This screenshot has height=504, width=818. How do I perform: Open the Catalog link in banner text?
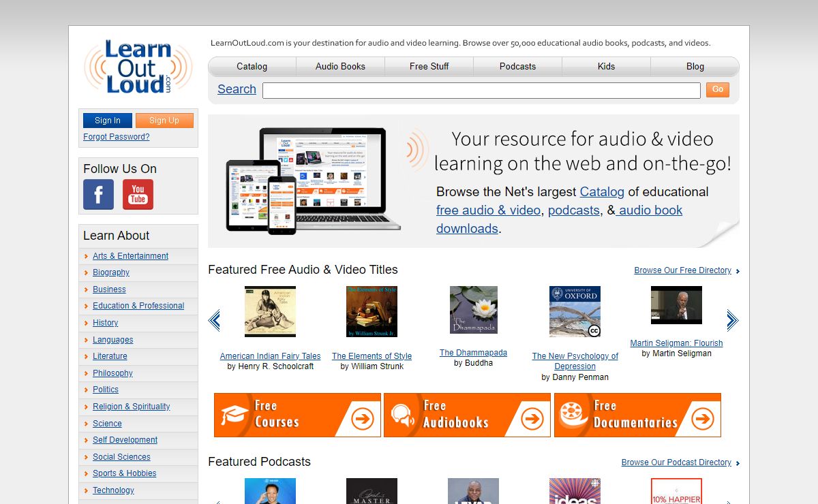pyautogui.click(x=602, y=192)
